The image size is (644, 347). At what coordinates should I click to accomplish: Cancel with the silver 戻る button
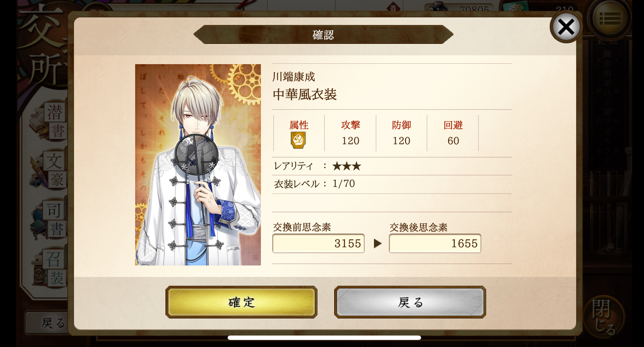[x=410, y=302]
